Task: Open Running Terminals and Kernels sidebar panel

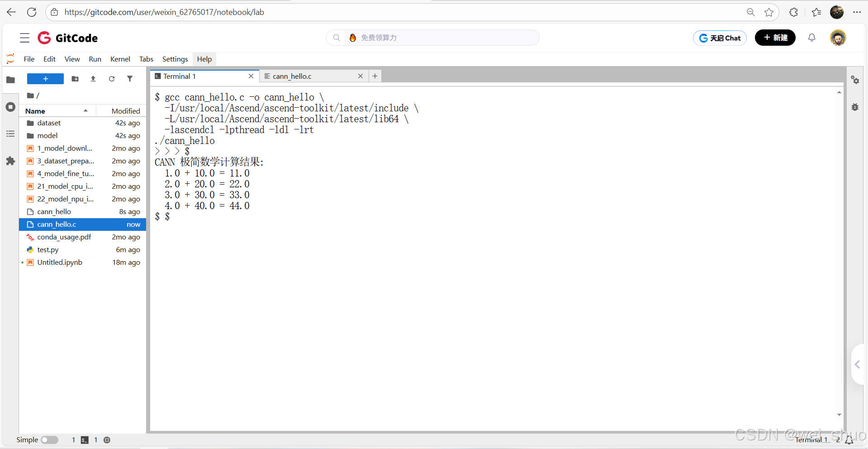Action: click(10, 107)
